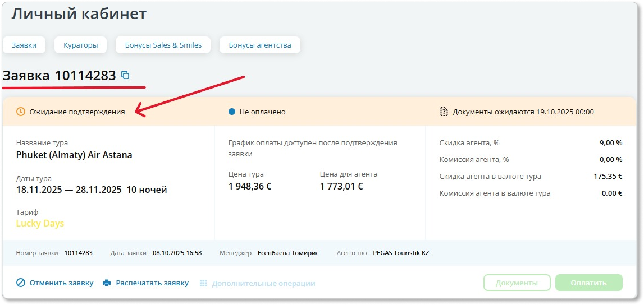This screenshot has width=644, height=305.
Task: Click the copy icon beside request number 10114283
Action: 125,76
